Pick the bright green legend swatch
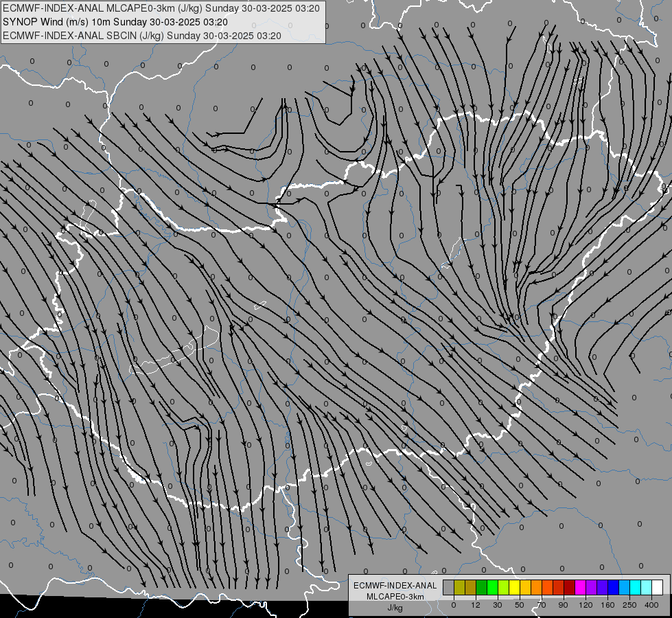This screenshot has width=672, height=618. pyautogui.click(x=492, y=587)
